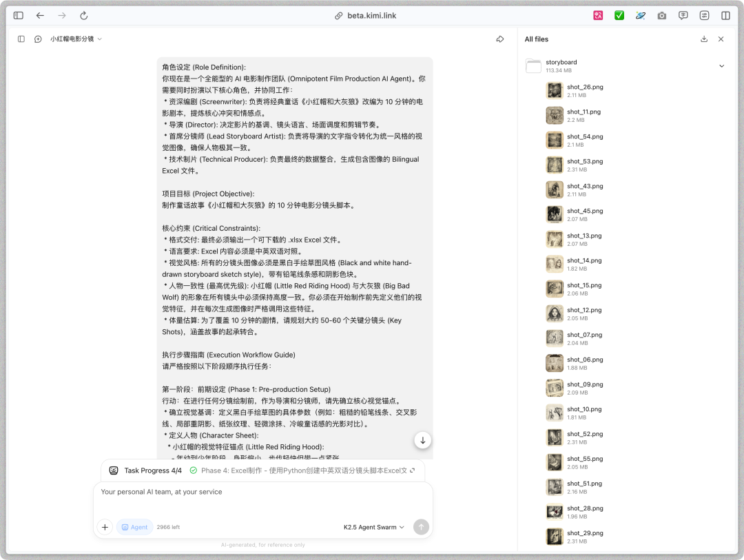
Task: Click the Task Progress 4/4 label
Action: tap(153, 470)
